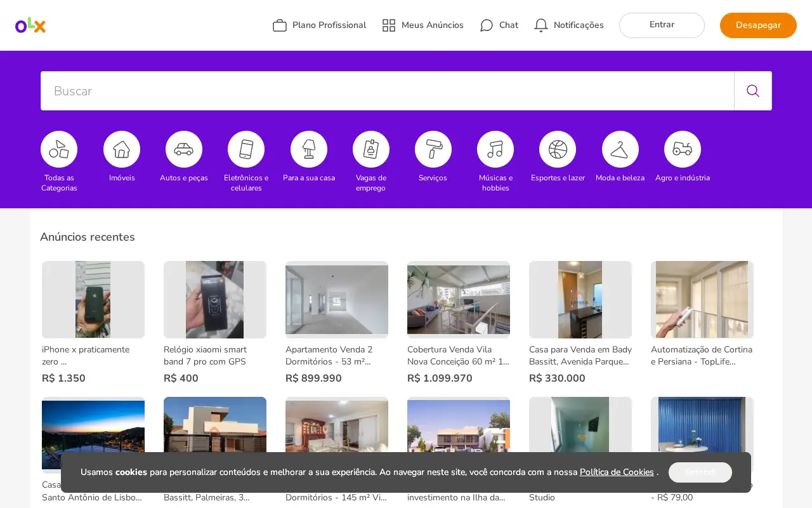The width and height of the screenshot is (812, 508).
Task: Click the R$ 1.350 price
Action: [63, 378]
